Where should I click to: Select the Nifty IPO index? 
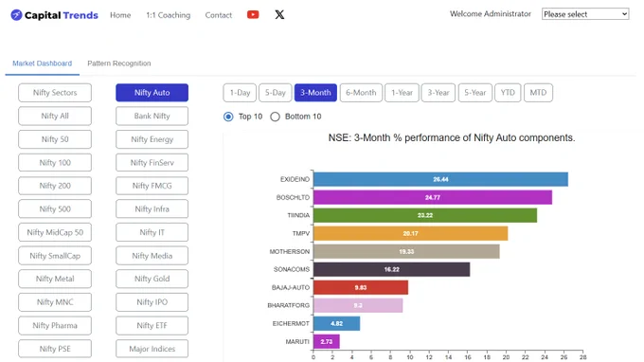[x=152, y=302]
